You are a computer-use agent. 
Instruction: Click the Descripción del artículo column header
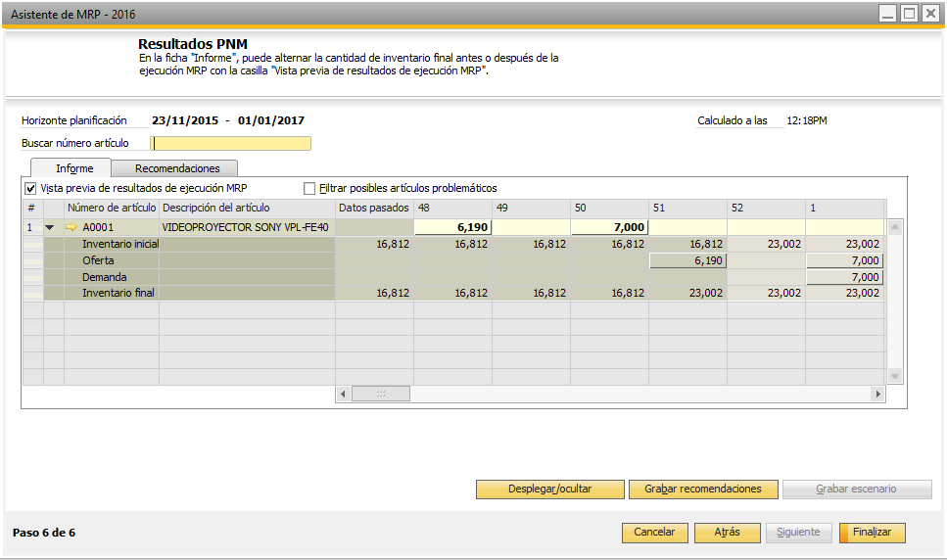(x=247, y=209)
